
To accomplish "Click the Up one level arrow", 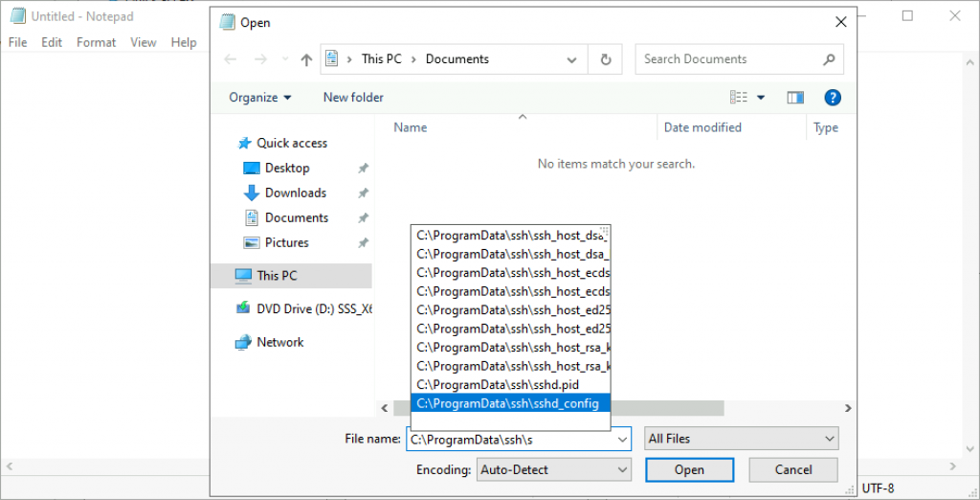I will 306,59.
